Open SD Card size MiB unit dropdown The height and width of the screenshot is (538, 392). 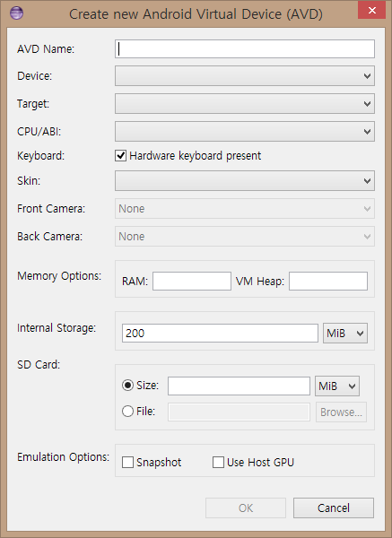coord(337,386)
